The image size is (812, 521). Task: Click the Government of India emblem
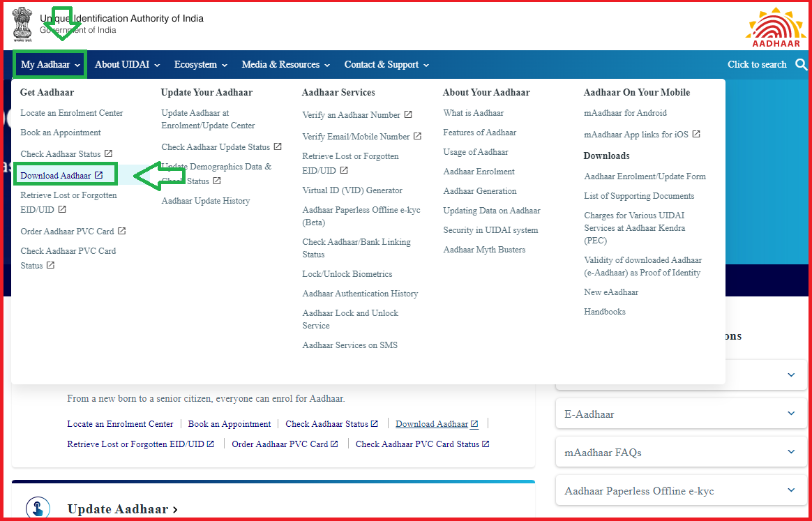[22, 24]
